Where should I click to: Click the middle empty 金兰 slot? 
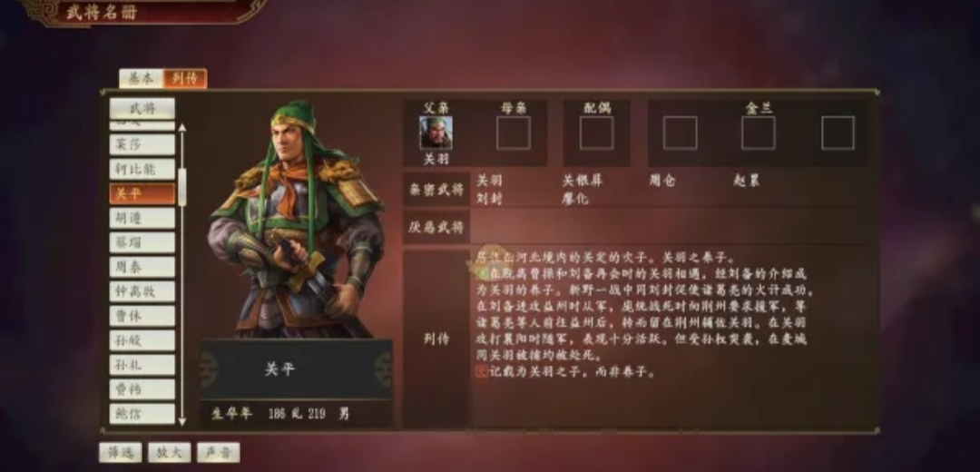tap(758, 133)
